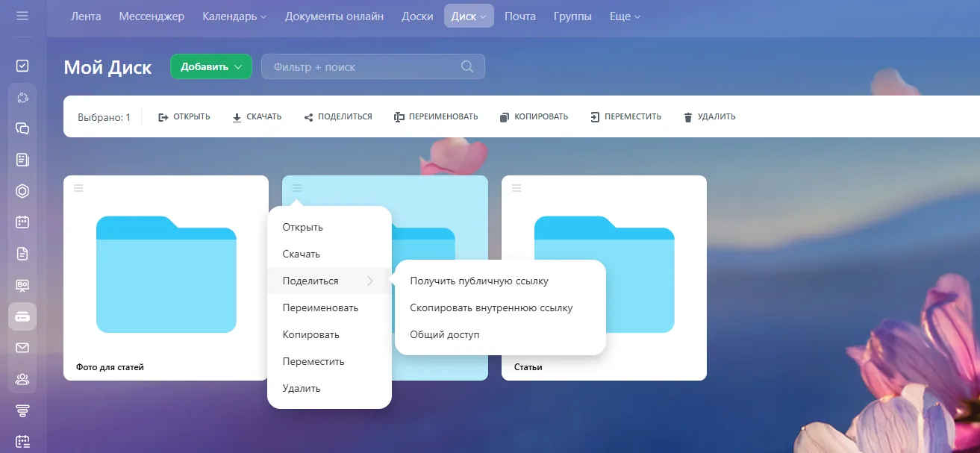Viewport: 980px width, 453px height.
Task: Go to Лента in top navigation
Action: (x=86, y=16)
